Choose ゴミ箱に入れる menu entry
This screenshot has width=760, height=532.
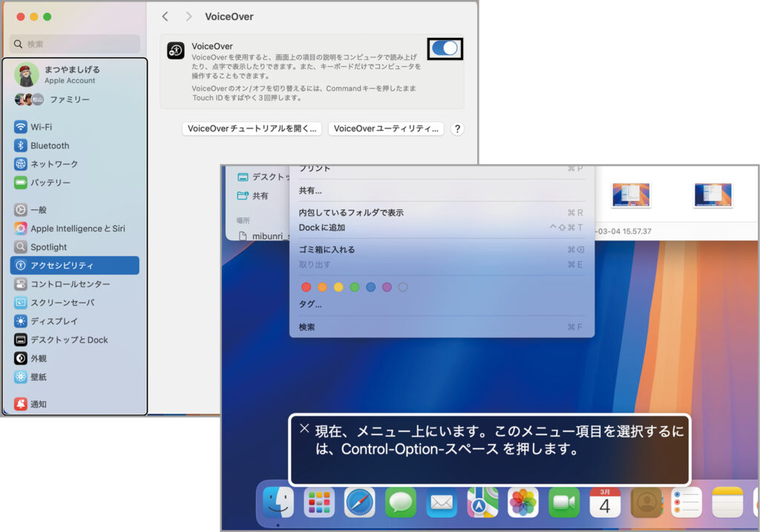(x=442, y=249)
